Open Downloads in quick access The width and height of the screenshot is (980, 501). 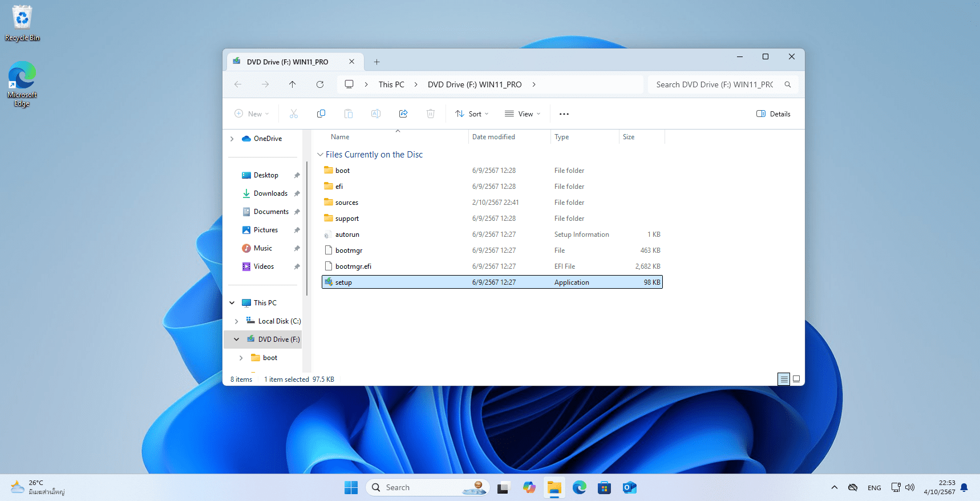(270, 193)
